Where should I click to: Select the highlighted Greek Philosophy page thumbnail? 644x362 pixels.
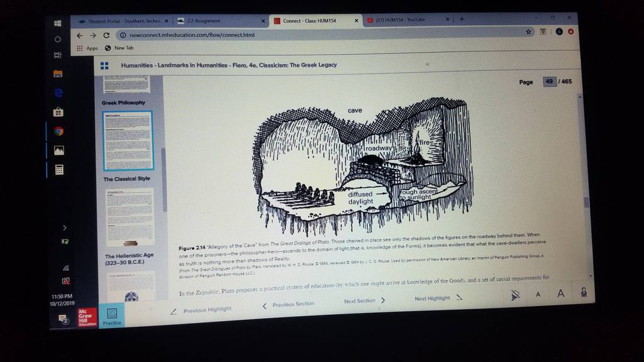[x=128, y=141]
